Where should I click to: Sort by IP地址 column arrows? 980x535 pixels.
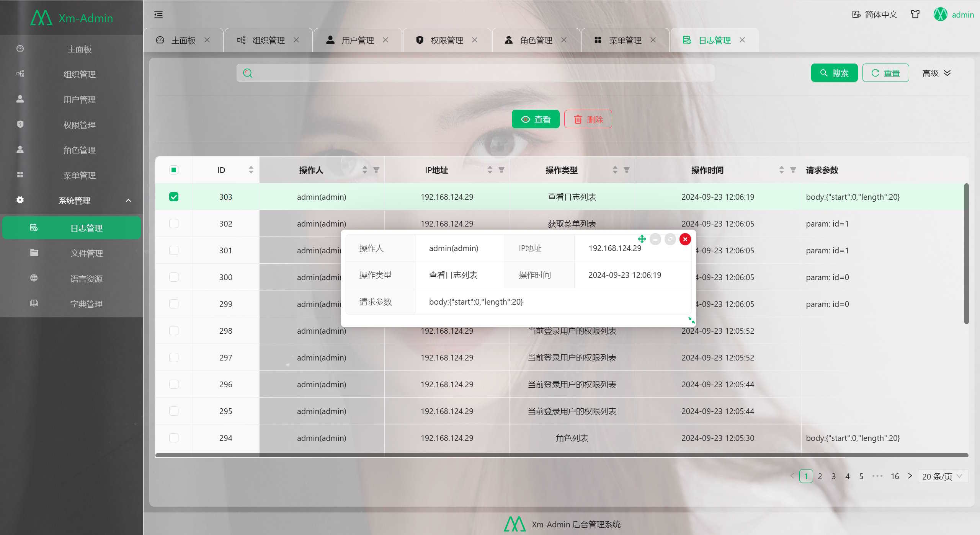[x=490, y=170]
